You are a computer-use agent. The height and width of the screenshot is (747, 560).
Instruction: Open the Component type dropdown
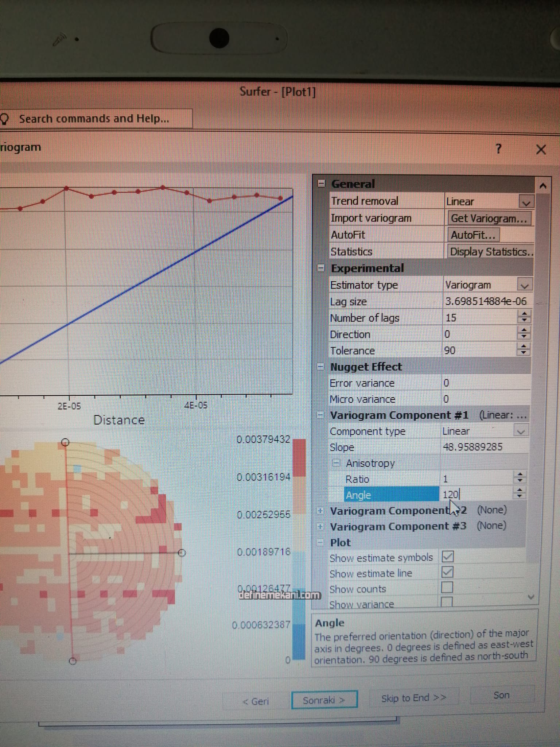(x=520, y=432)
